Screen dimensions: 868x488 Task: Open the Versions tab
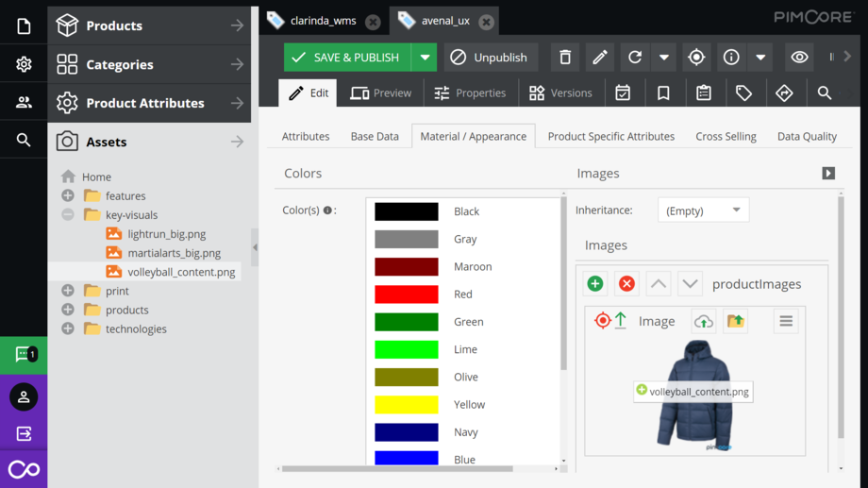pyautogui.click(x=560, y=93)
